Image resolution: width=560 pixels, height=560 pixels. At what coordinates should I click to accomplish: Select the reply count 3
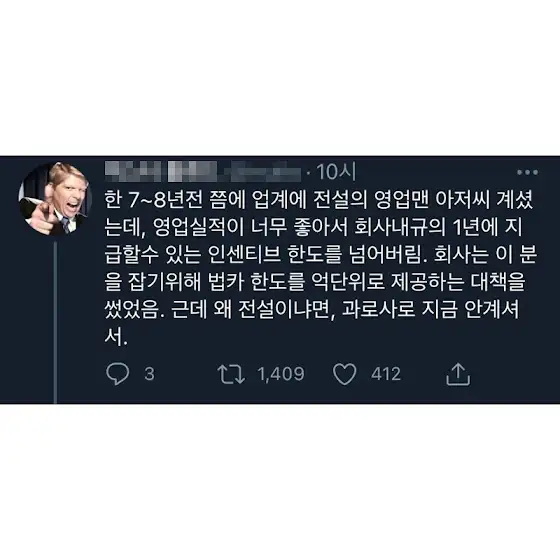coord(150,374)
